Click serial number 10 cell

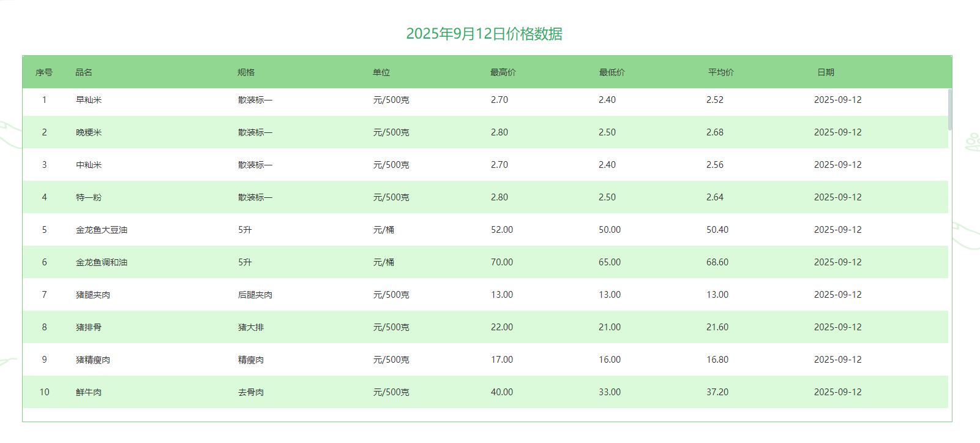(44, 392)
